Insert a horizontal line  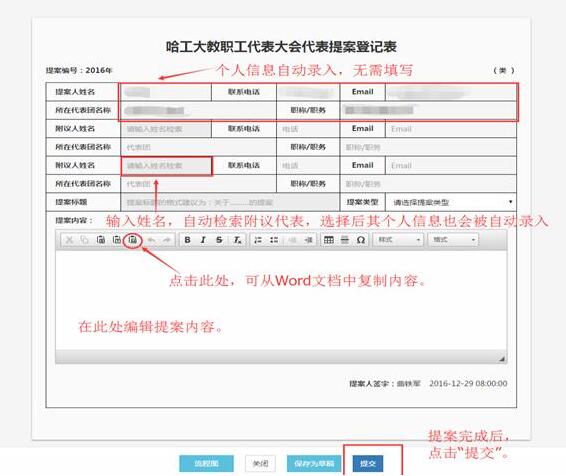point(345,240)
